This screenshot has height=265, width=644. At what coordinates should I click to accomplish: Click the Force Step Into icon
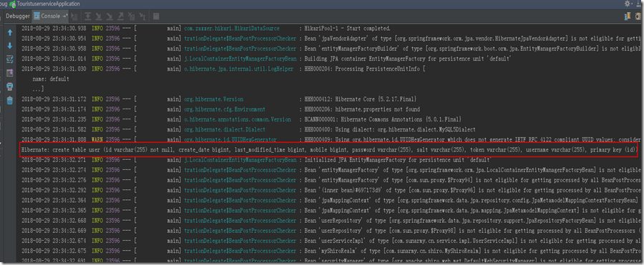(x=109, y=16)
